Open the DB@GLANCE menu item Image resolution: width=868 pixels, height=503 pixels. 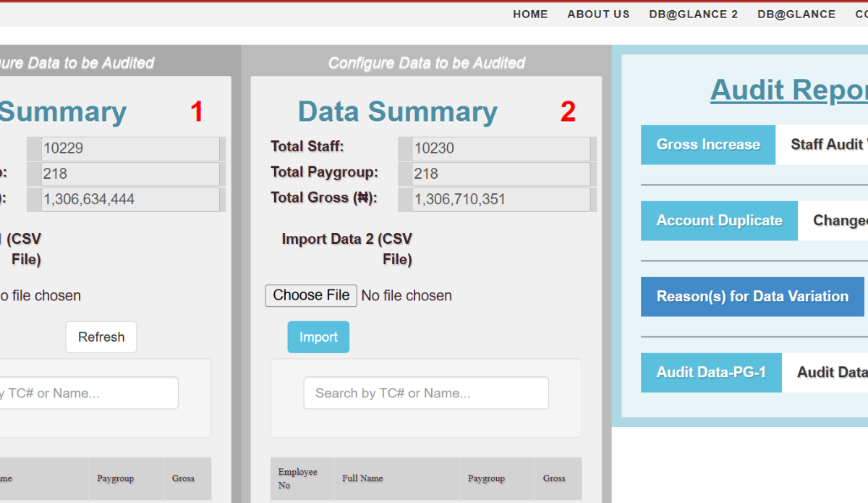click(x=796, y=14)
